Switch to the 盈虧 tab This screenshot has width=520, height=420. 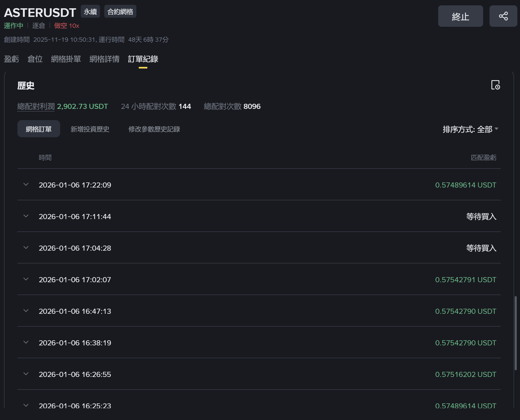coord(11,59)
